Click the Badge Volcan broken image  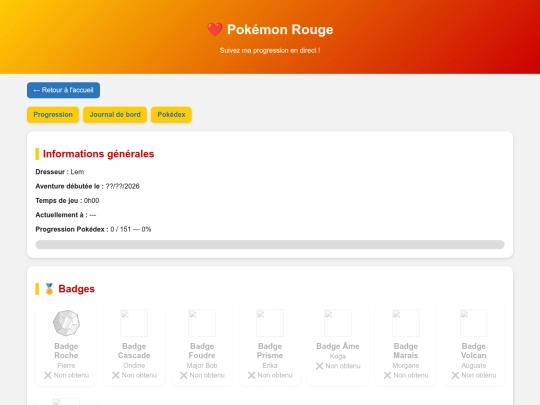tap(474, 323)
